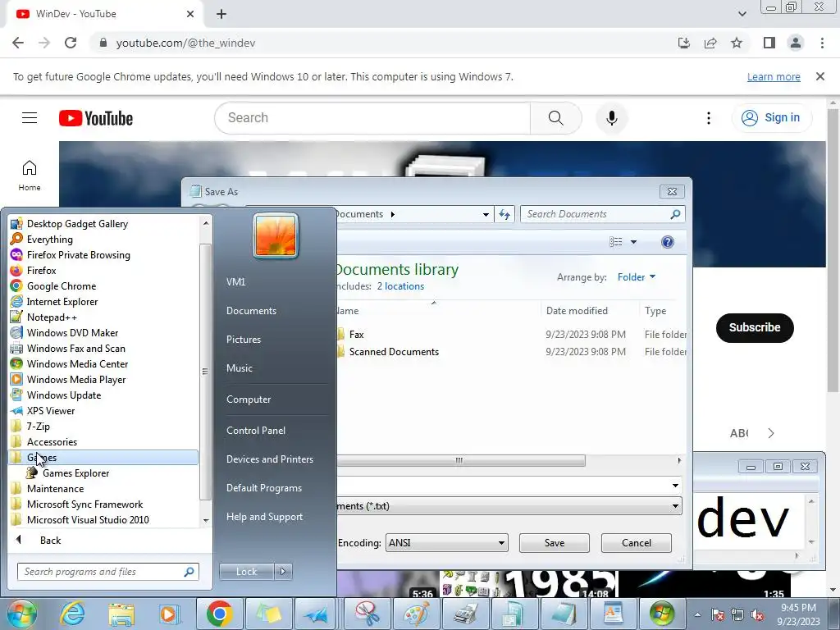
Task: Click the Subscribe button on the channel
Action: (x=755, y=328)
